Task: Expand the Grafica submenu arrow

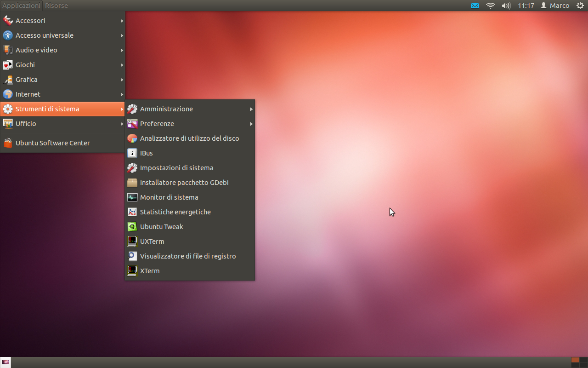Action: (x=122, y=80)
